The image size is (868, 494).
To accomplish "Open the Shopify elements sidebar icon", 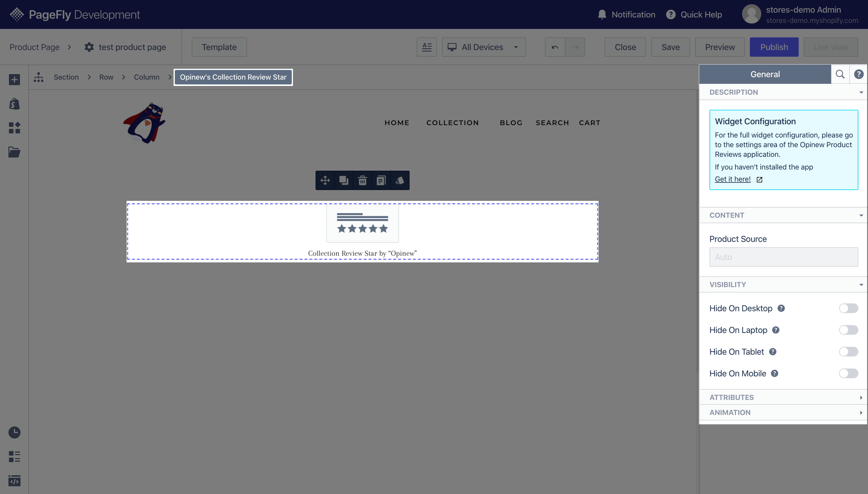I will [x=14, y=104].
